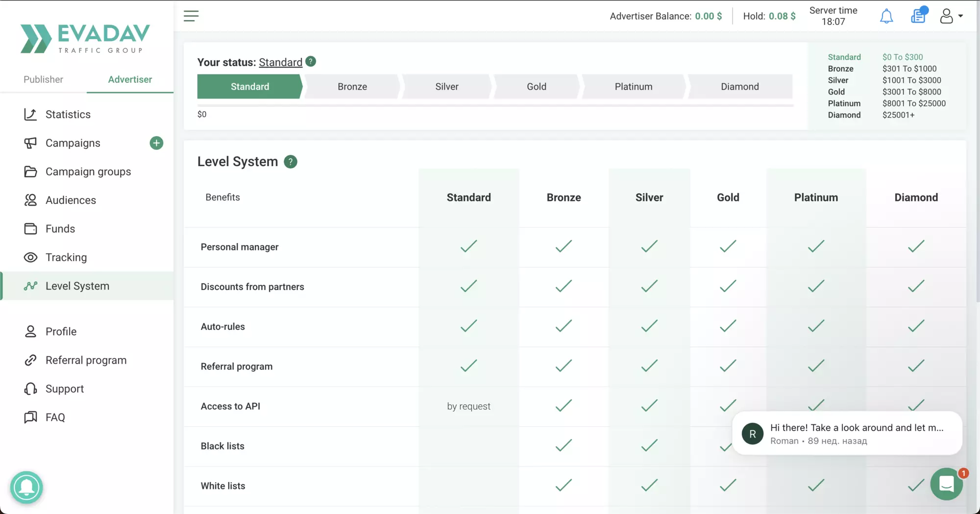Add a new campaign with green plus button
The image size is (980, 514).
point(156,143)
